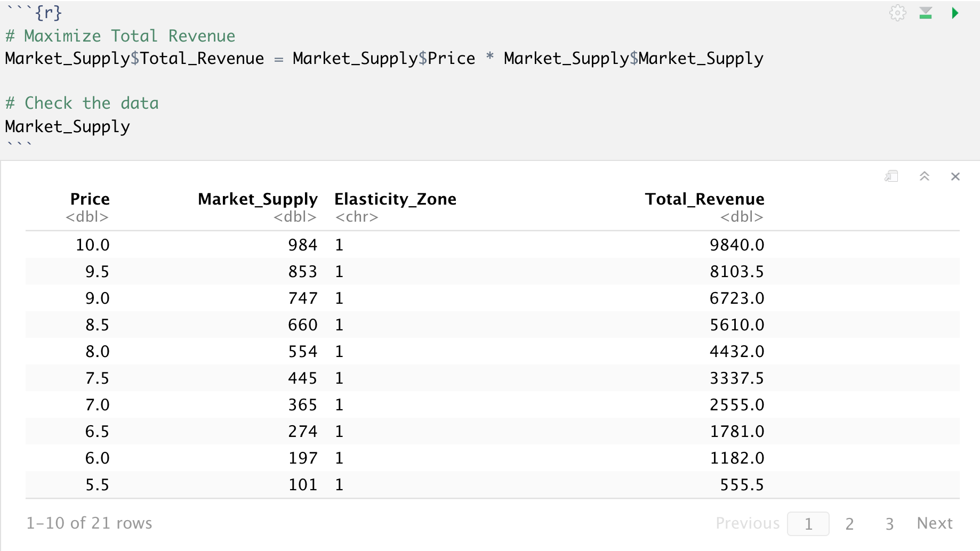Viewport: 980px width, 551px height.
Task: Open chunk options gear icon
Action: click(x=897, y=13)
